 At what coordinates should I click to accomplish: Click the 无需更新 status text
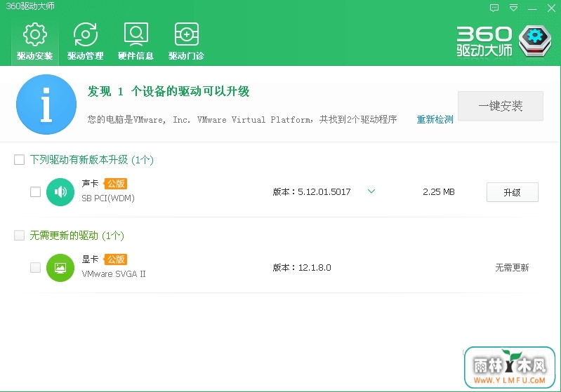coord(512,268)
